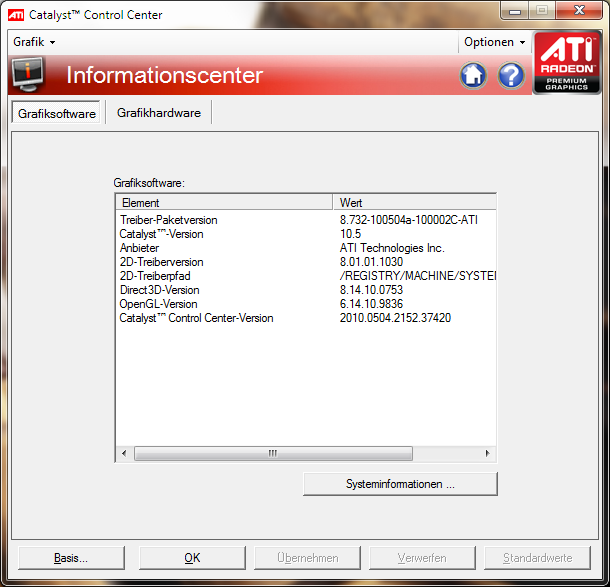The height and width of the screenshot is (587, 610).
Task: Click value 8.01.01.1030
Action: 371,262
